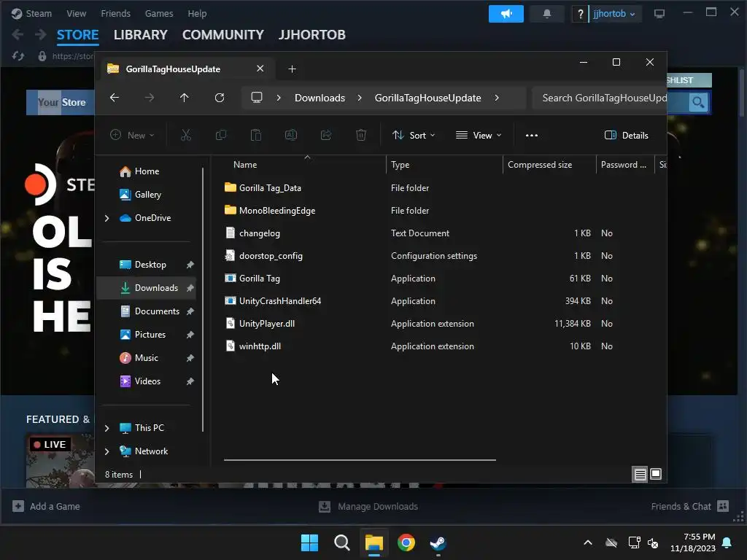Switch to Steam COMMUNITY tab

223,35
